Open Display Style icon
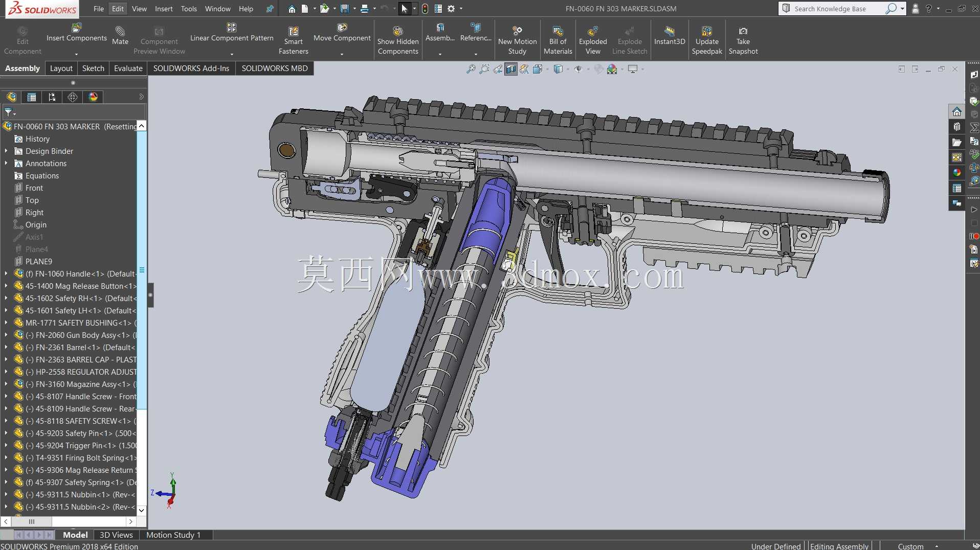The width and height of the screenshot is (980, 550). tap(558, 69)
